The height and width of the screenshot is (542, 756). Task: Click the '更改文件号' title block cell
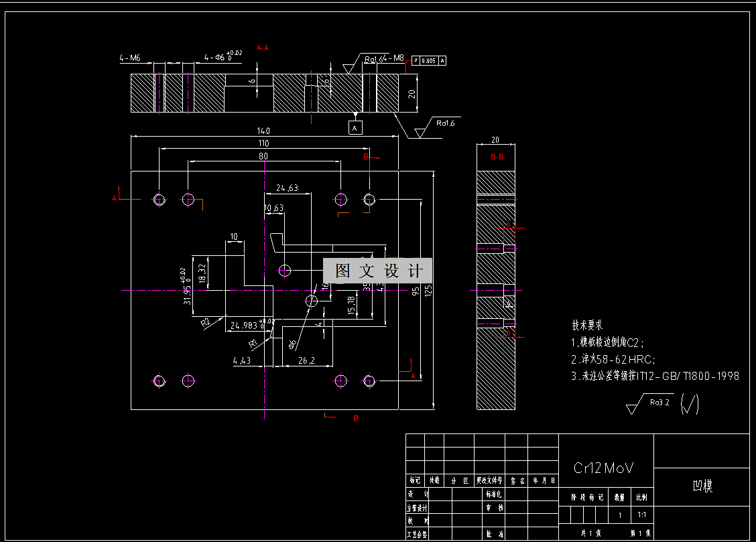point(489,480)
